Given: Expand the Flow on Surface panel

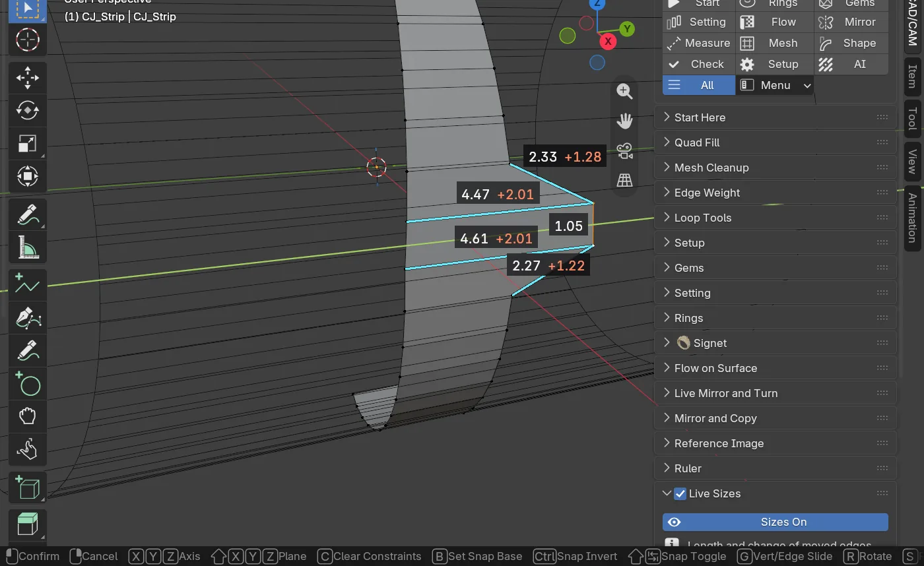Looking at the screenshot, I should tap(775, 368).
